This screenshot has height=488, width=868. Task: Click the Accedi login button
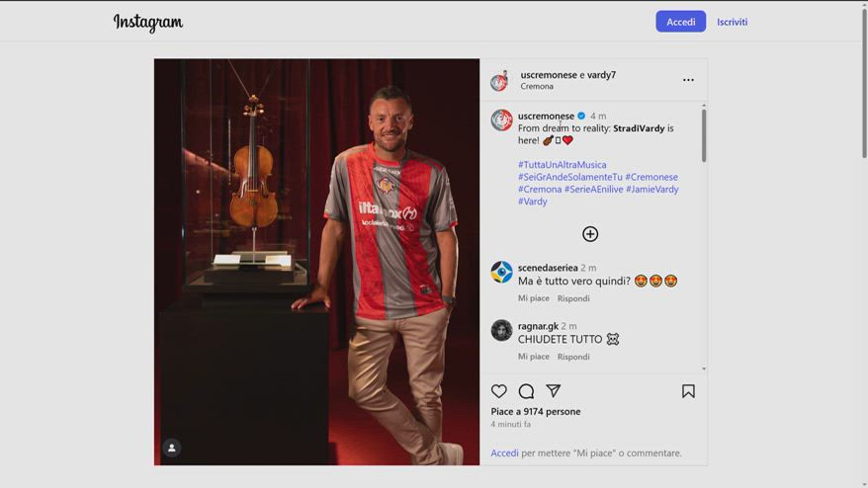[x=681, y=22]
